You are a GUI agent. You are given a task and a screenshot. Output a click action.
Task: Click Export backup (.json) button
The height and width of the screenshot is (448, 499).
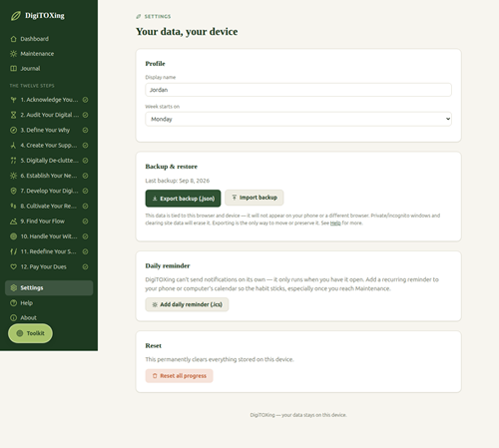[183, 199]
